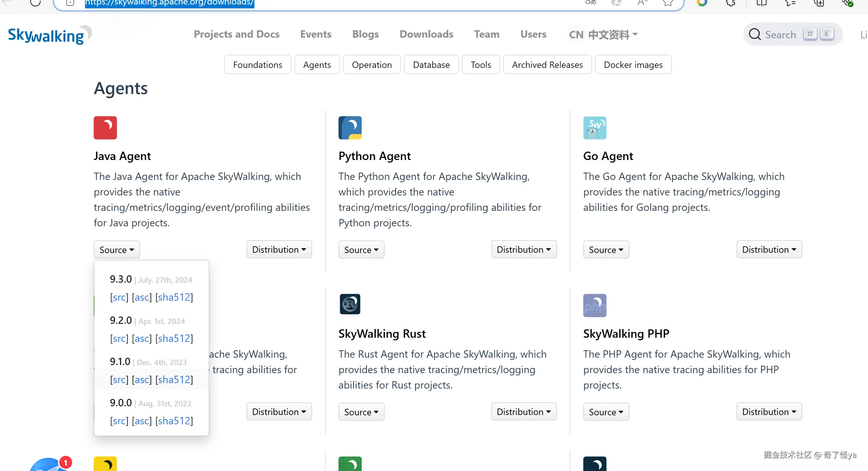This screenshot has width=868, height=471.
Task: Click the Search input box
Action: tap(780, 35)
